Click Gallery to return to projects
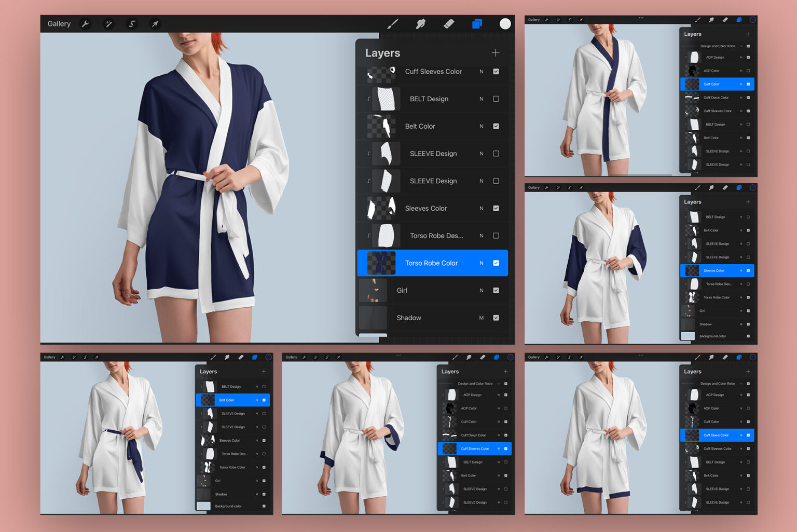This screenshot has height=532, width=797. 59,23
